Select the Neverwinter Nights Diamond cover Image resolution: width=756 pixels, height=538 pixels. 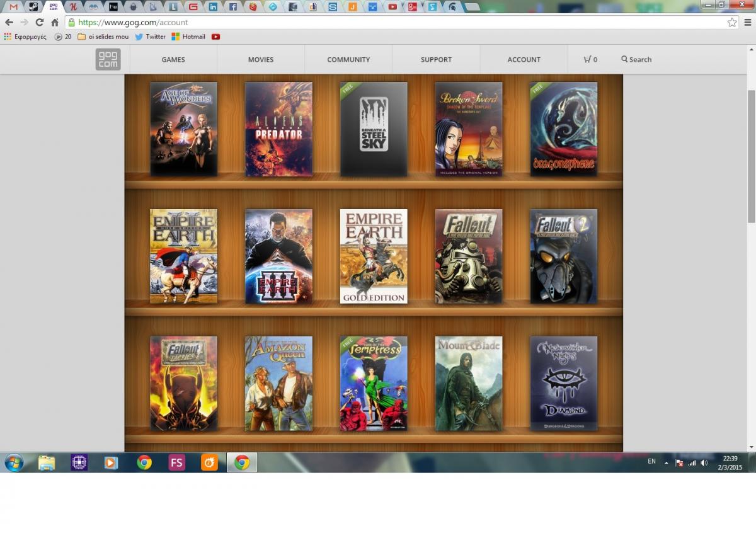pos(564,384)
